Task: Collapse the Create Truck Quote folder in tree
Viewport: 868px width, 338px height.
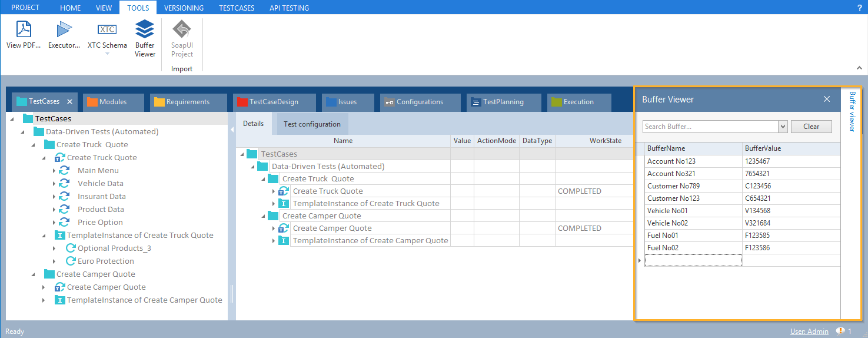Action: 33,145
